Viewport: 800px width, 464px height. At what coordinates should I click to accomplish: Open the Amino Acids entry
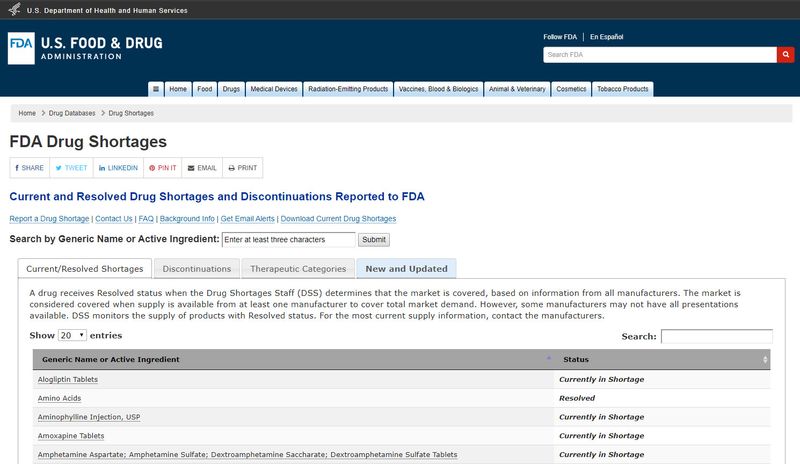point(59,398)
